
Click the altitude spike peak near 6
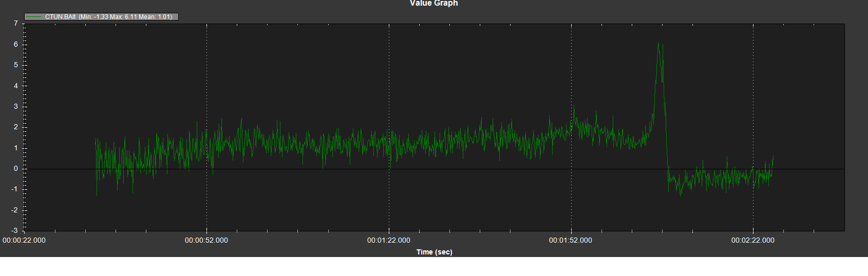coord(658,44)
